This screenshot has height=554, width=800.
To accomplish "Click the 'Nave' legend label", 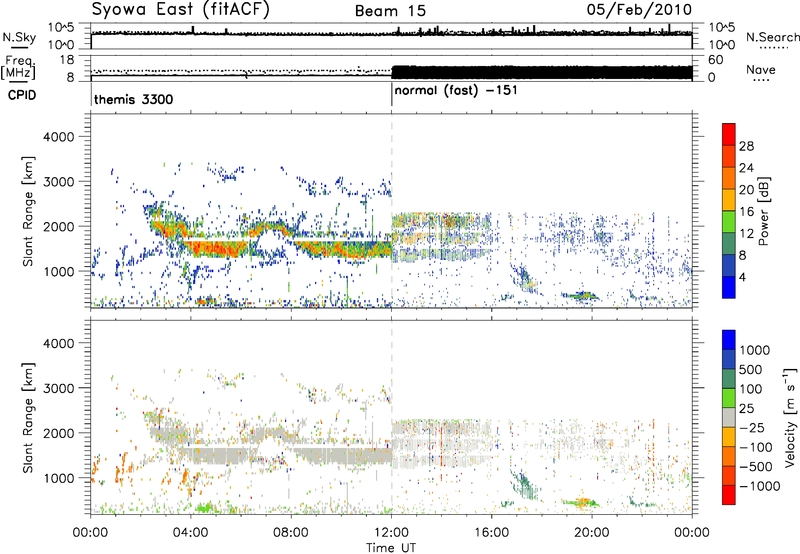I will click(x=761, y=70).
